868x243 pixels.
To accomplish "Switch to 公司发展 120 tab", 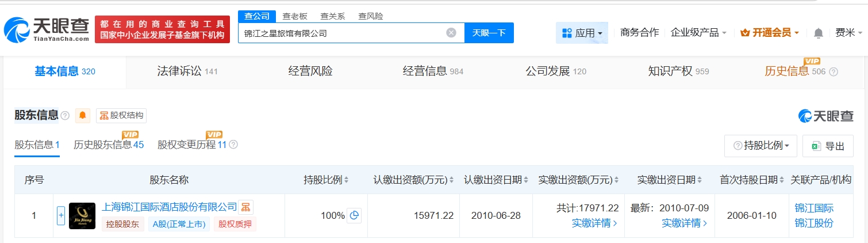I will (556, 71).
